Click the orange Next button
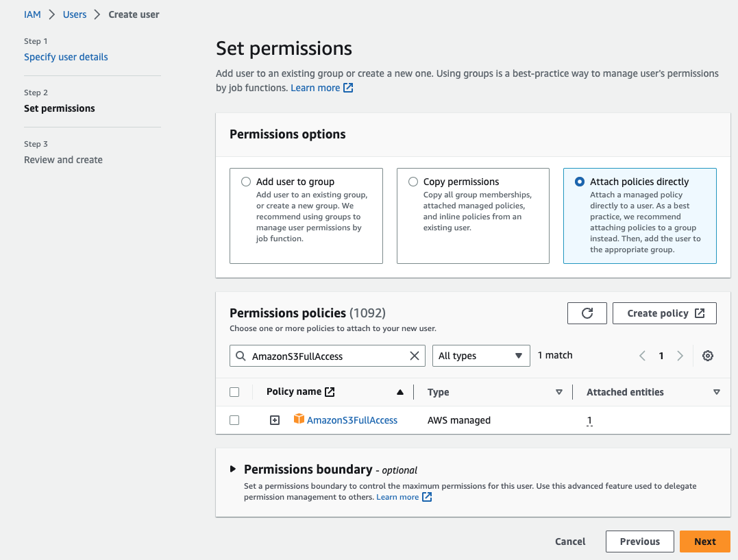Image resolution: width=738 pixels, height=560 pixels. [x=704, y=541]
